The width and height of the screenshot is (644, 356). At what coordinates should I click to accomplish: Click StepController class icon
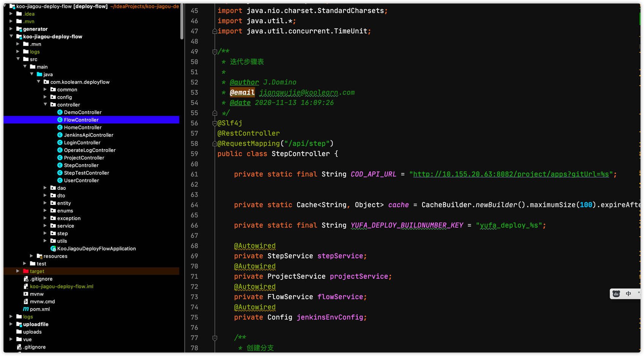pyautogui.click(x=60, y=165)
